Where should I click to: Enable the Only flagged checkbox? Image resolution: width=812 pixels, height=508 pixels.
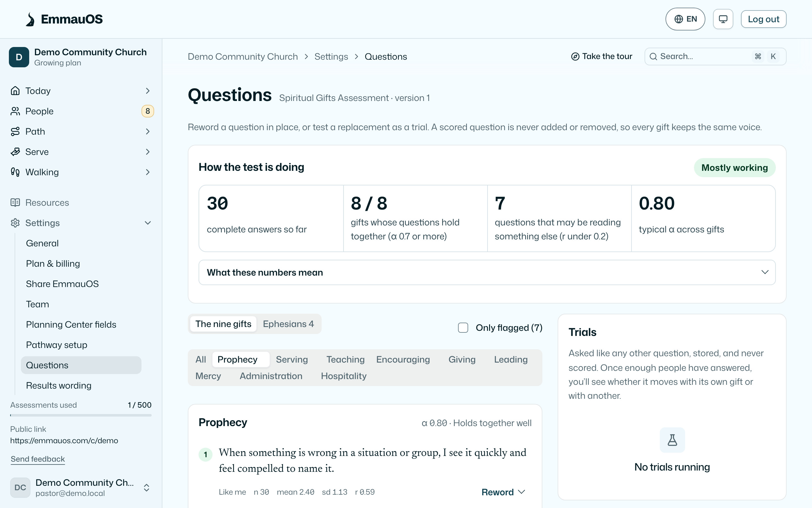click(x=463, y=328)
